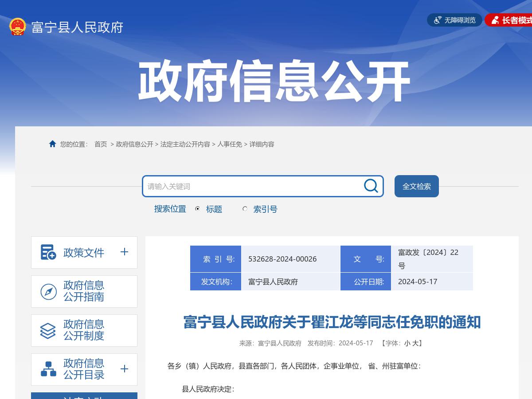The width and height of the screenshot is (532, 399).
Task: Click the 无障碍浏览 accessibility icon
Action: pyautogui.click(x=438, y=20)
